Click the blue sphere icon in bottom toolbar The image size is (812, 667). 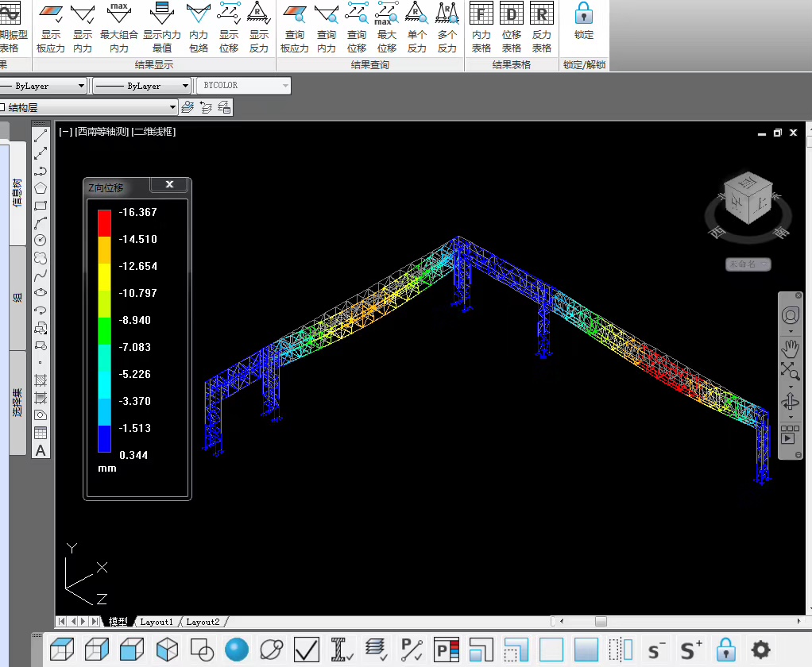pyautogui.click(x=237, y=650)
